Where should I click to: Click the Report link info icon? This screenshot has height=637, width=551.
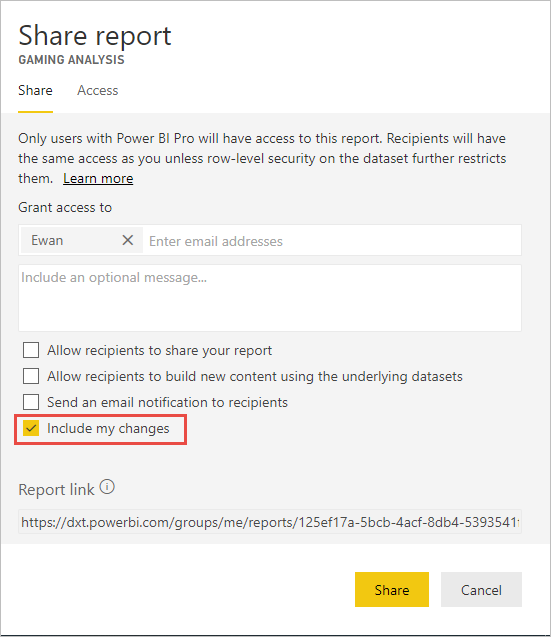pos(107,487)
